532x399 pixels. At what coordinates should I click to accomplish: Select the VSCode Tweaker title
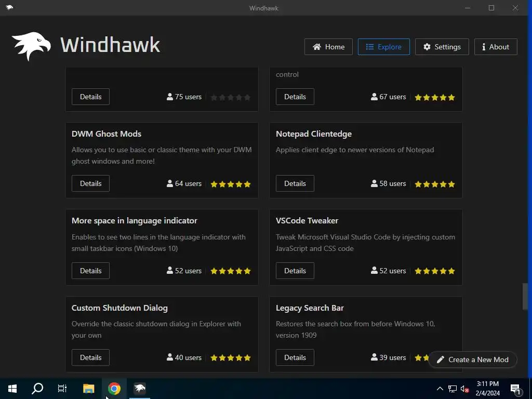click(x=307, y=220)
